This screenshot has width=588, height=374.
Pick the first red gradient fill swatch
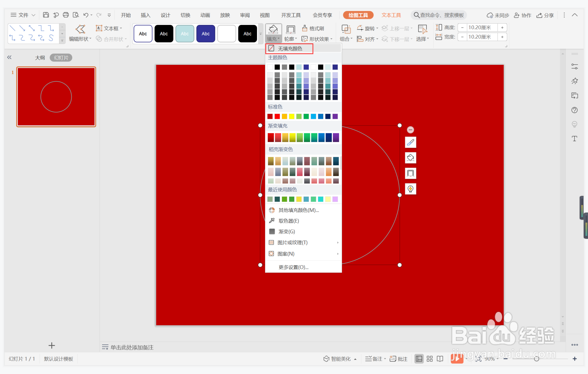pyautogui.click(x=271, y=137)
